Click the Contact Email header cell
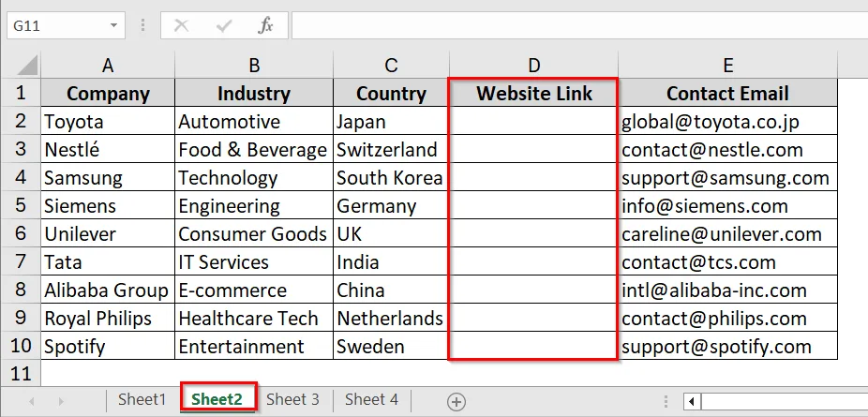The height and width of the screenshot is (417, 868). [x=728, y=93]
